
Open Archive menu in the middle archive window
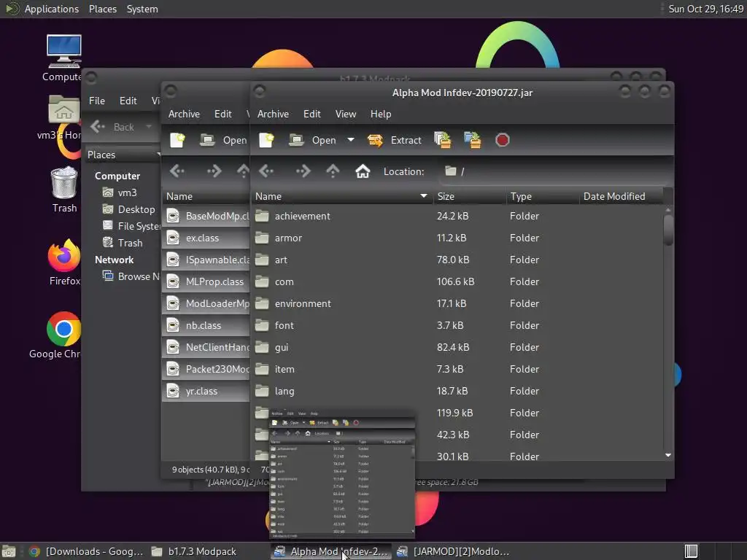coord(184,114)
